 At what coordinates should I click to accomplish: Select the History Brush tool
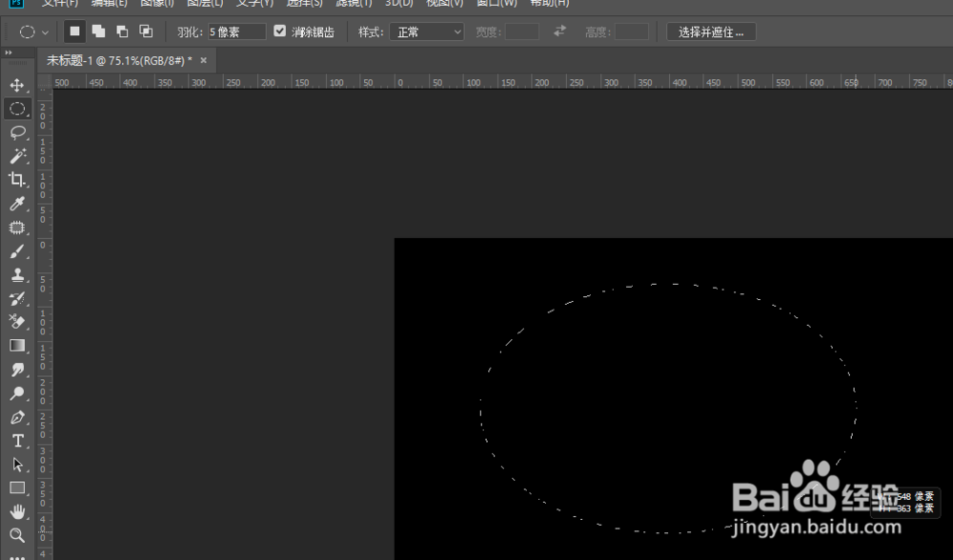17,298
